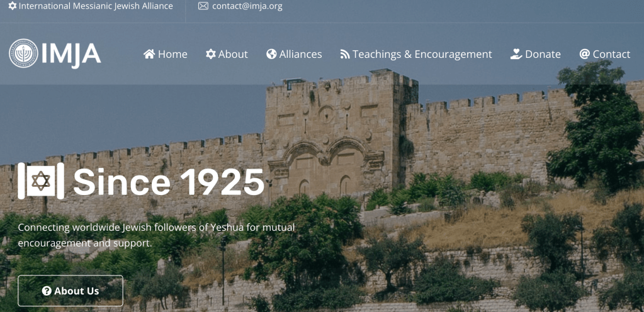Open Teachings & Encouragement menu item
The height and width of the screenshot is (312, 644).
(416, 53)
